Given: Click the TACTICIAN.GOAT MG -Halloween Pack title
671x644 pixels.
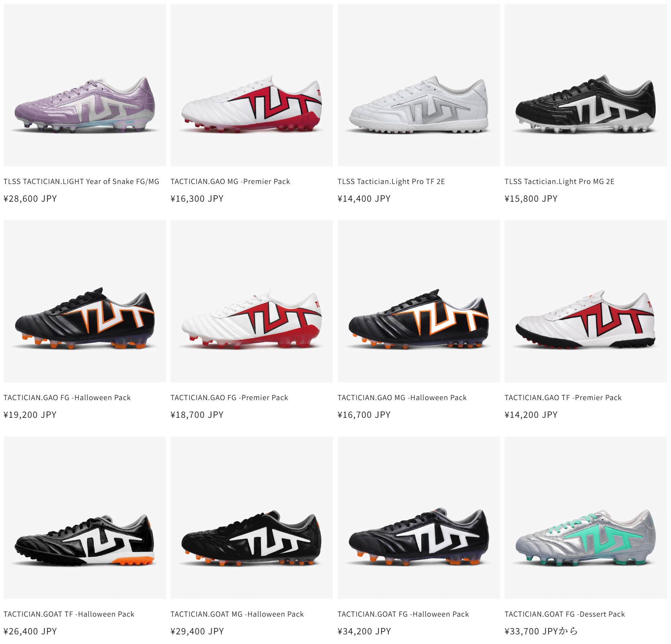Looking at the screenshot, I should [237, 614].
